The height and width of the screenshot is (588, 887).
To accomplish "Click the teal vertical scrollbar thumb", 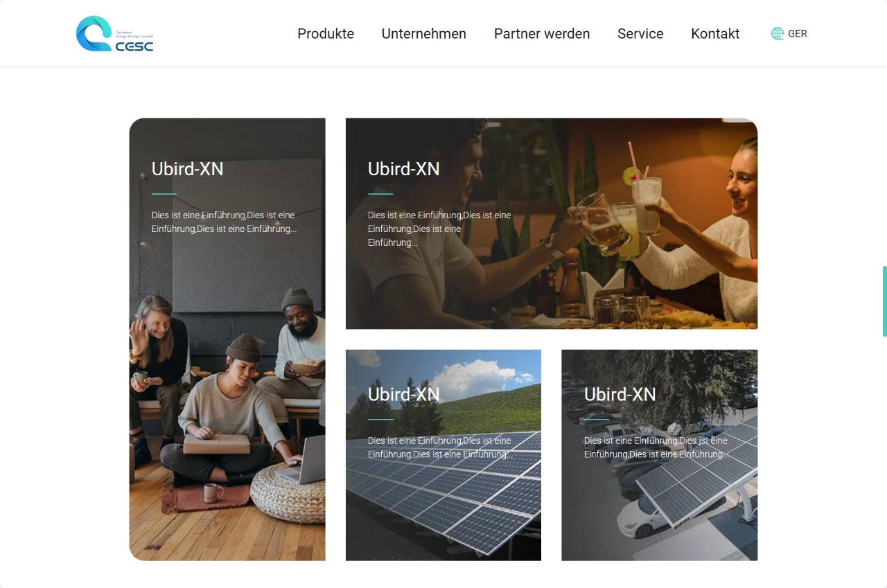I will [x=884, y=301].
